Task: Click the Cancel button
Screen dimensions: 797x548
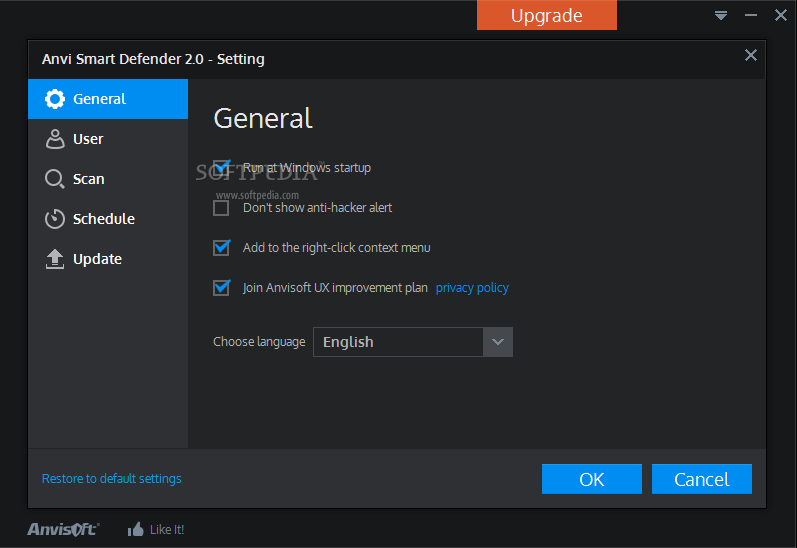Action: pyautogui.click(x=701, y=479)
